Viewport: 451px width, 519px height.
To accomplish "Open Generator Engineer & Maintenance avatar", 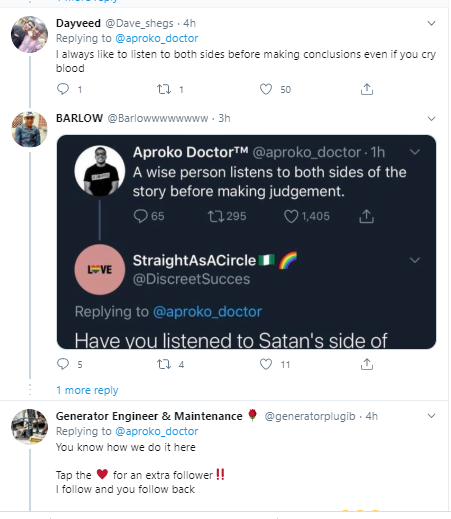I will tap(29, 427).
